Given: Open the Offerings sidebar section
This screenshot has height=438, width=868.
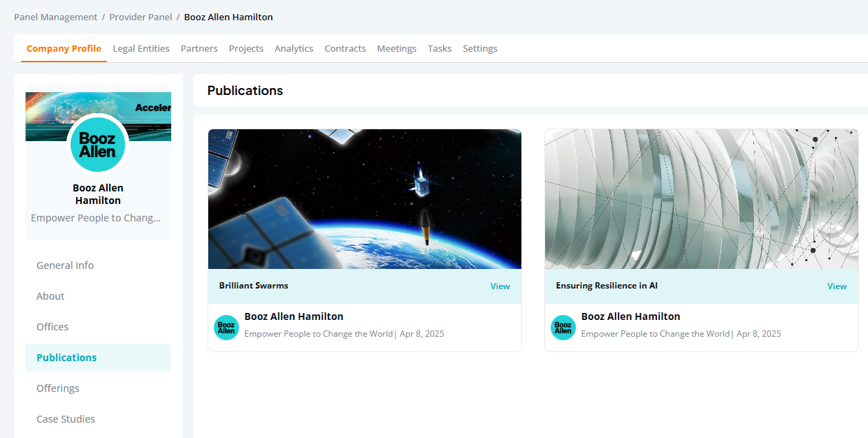Looking at the screenshot, I should pyautogui.click(x=98, y=388).
